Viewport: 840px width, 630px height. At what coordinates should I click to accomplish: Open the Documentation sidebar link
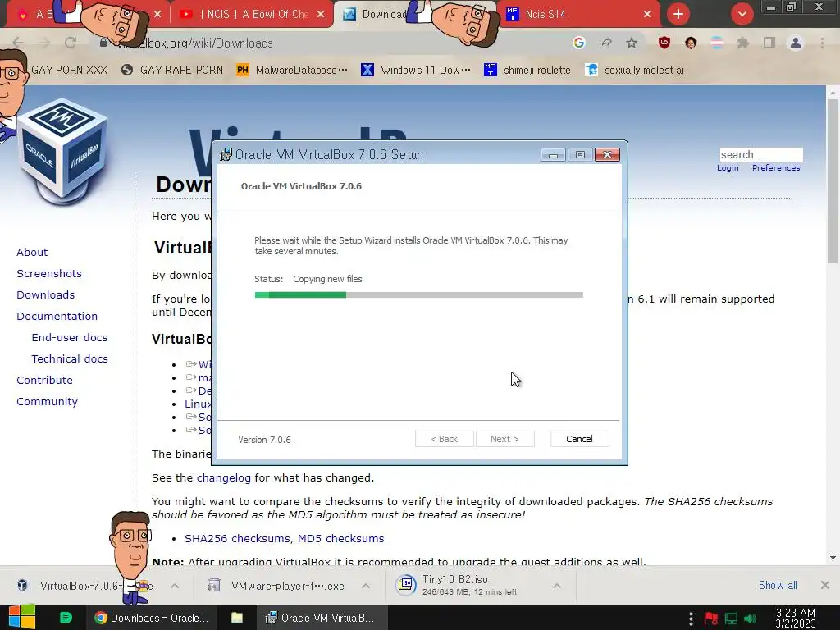(x=57, y=316)
